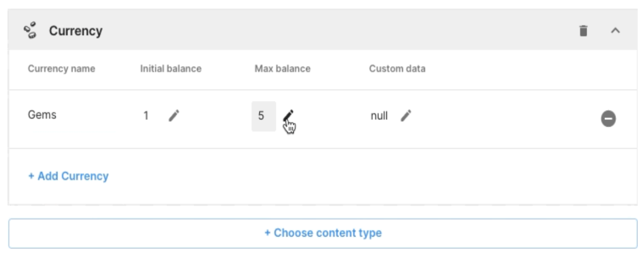Screen dimensions: 644x262
Task: Click the Max balance column header
Action: (282, 69)
